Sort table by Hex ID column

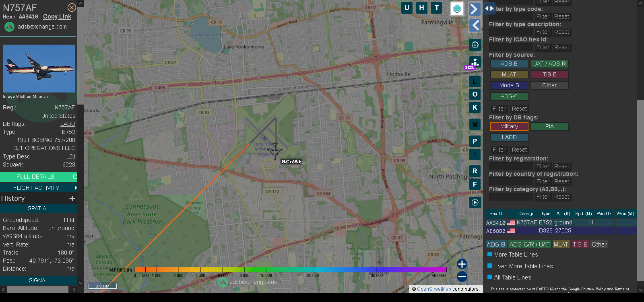[x=496, y=214]
